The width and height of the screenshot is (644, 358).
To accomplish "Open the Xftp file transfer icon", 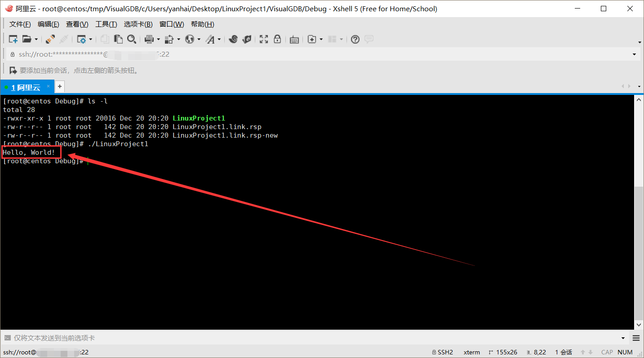I will coord(247,39).
